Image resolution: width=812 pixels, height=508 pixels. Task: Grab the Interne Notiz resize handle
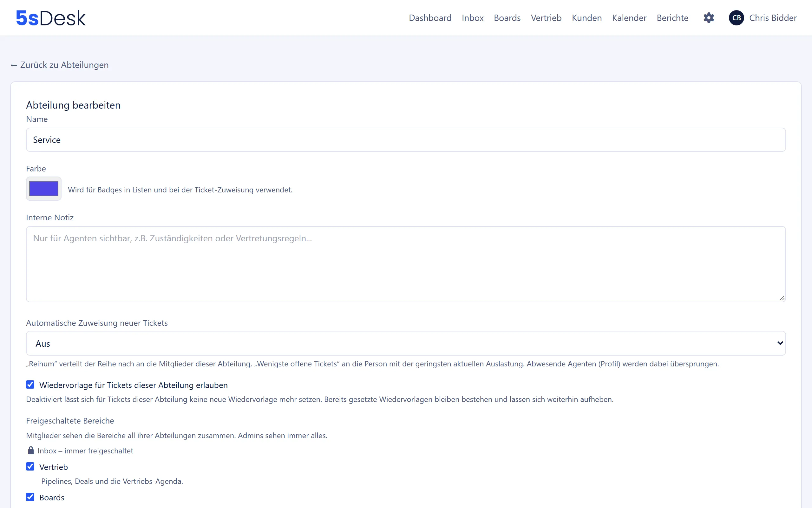(782, 298)
